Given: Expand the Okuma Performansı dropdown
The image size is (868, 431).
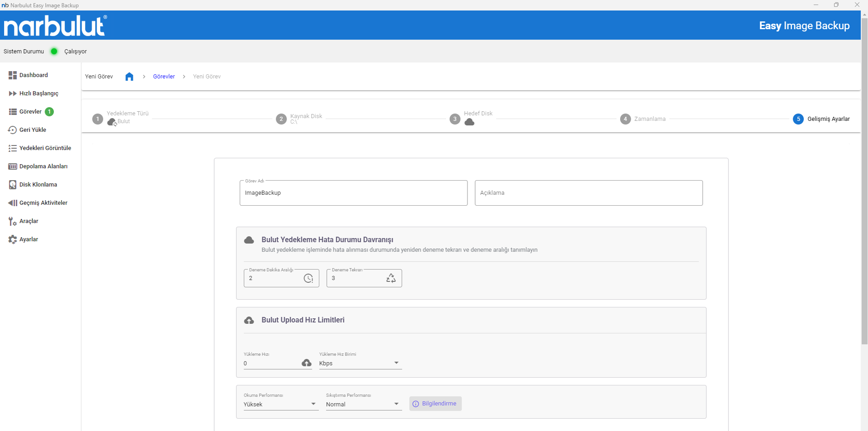Looking at the screenshot, I should click(280, 404).
